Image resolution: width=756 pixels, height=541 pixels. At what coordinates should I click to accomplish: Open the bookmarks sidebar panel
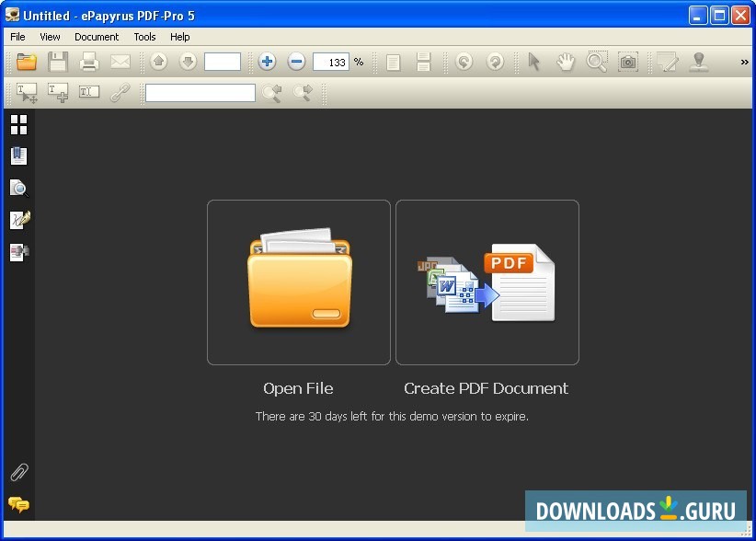(x=18, y=155)
